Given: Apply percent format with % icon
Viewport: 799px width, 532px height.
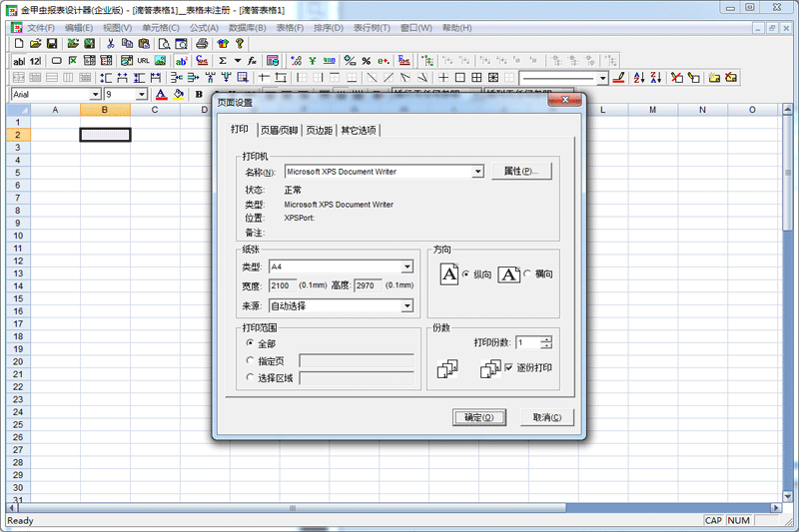Looking at the screenshot, I should coord(366,61).
